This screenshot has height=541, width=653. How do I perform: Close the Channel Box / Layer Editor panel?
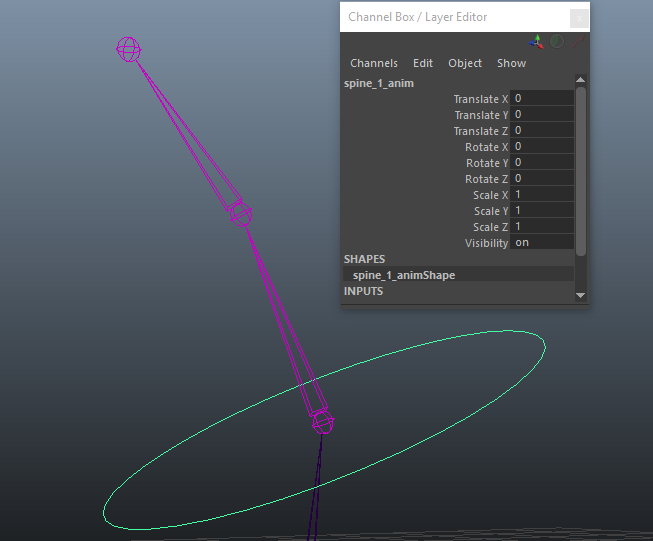[578, 18]
